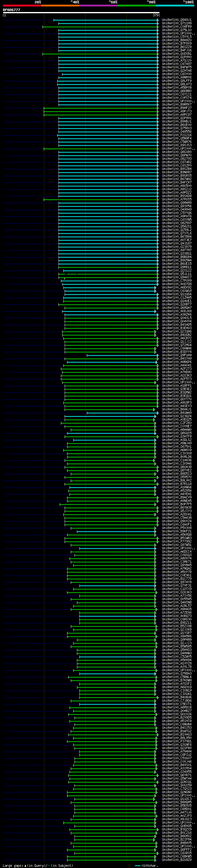Click the cyan alignment bar for UniRef100_B4UWA9

click(x=123, y=413)
